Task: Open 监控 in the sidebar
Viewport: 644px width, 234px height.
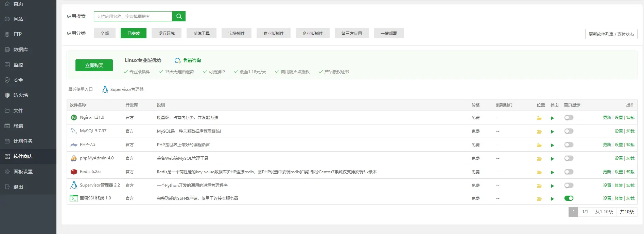Action: pos(28,65)
